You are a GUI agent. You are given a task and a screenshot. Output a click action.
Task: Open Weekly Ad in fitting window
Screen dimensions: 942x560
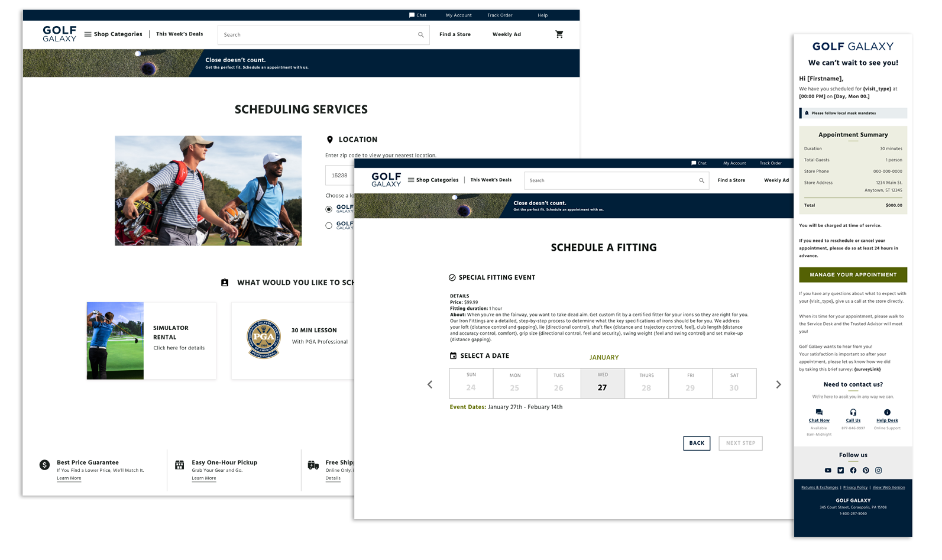[776, 180]
